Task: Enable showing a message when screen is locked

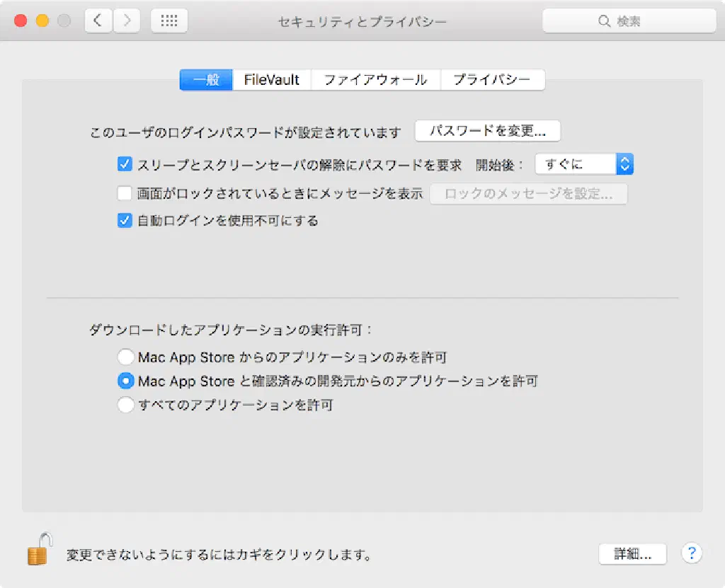Action: click(x=125, y=193)
